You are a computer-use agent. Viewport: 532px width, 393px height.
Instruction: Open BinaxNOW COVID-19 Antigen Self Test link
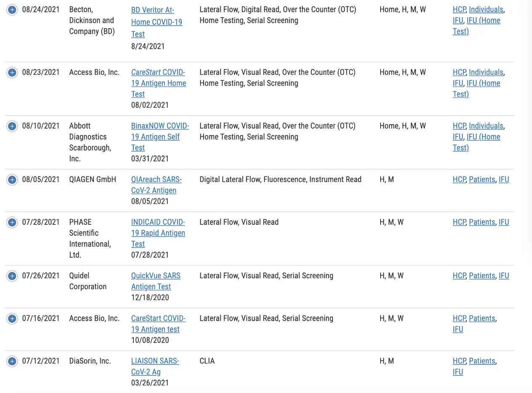(x=160, y=137)
